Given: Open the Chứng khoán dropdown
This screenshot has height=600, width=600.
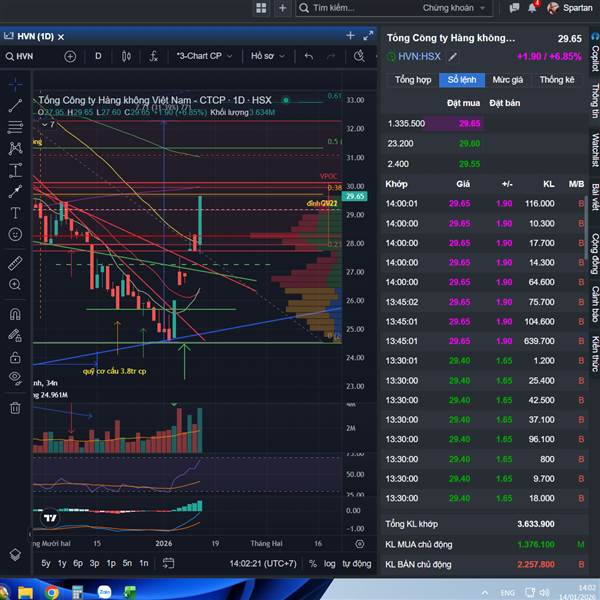Looking at the screenshot, I should (453, 8).
